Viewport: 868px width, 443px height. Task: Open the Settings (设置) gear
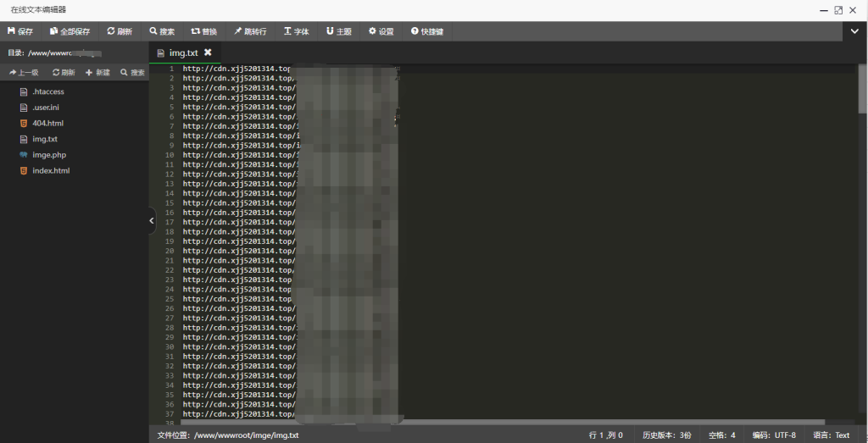(x=381, y=31)
